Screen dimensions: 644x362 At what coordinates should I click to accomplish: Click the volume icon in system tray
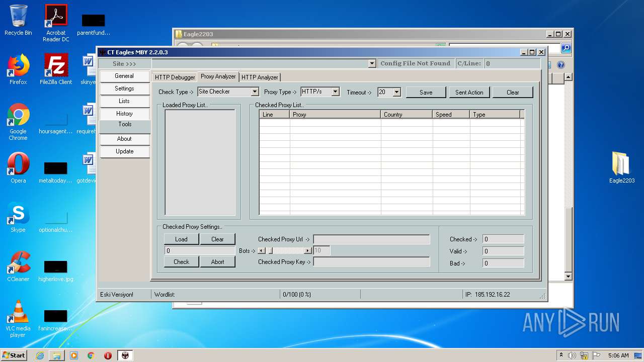(572, 355)
